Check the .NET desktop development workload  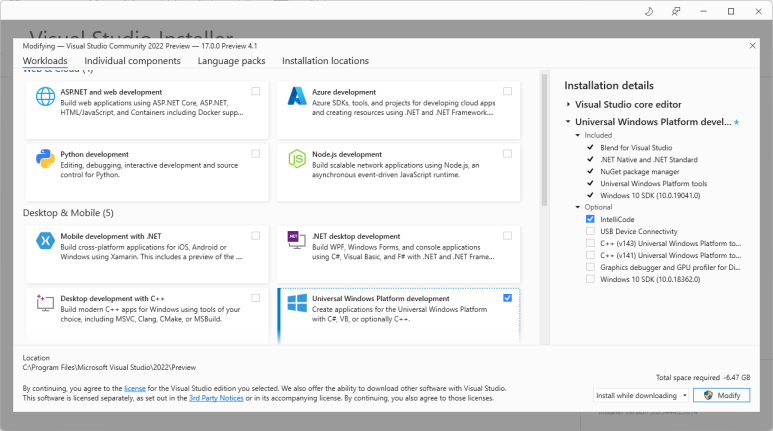point(507,236)
